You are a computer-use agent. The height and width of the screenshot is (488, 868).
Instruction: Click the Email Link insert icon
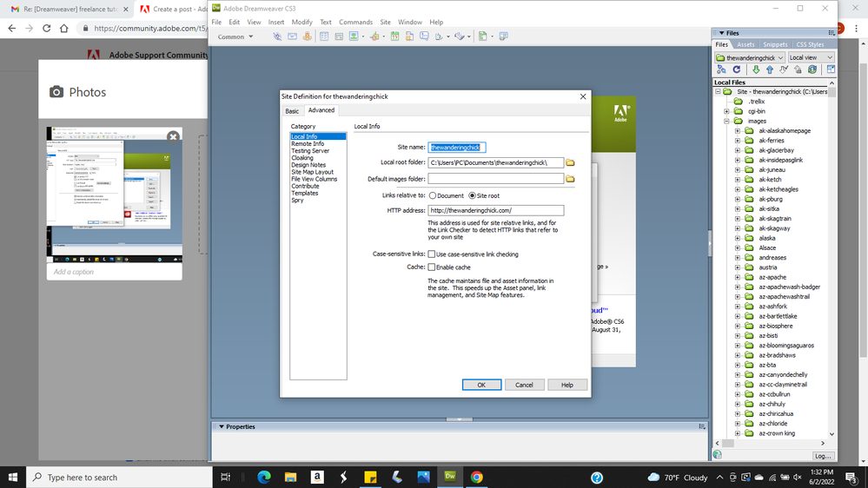[292, 36]
